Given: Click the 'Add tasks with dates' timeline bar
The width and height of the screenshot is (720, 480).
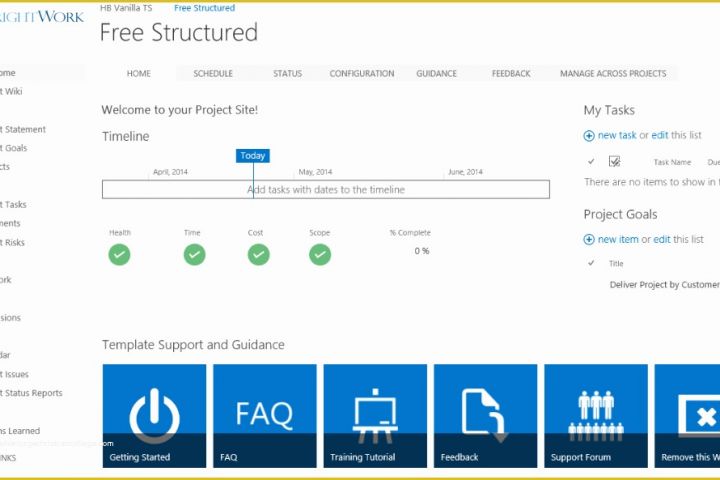Looking at the screenshot, I should pos(326,189).
